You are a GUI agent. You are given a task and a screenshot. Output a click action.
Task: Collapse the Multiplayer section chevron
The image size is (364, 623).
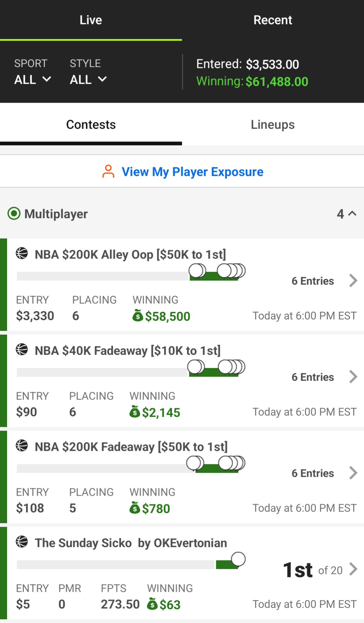[x=352, y=213]
